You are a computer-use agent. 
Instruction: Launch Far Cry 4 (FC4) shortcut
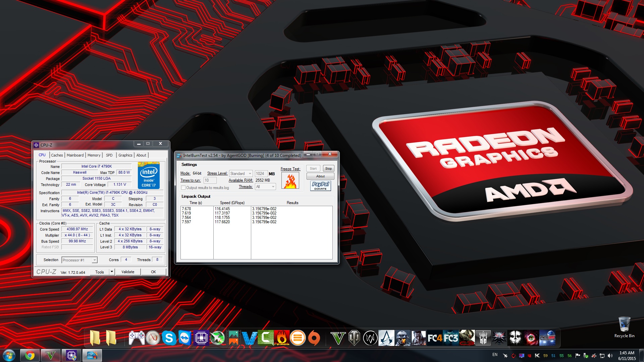(435, 338)
